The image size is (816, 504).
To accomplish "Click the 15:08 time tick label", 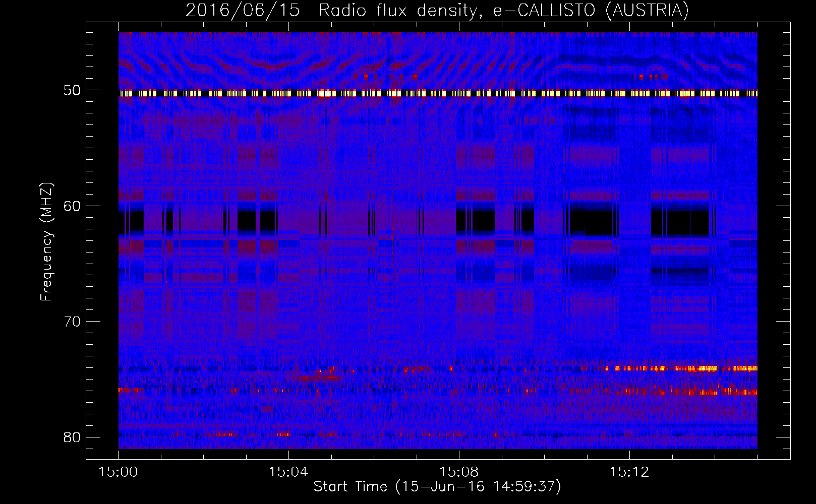I will point(459,472).
